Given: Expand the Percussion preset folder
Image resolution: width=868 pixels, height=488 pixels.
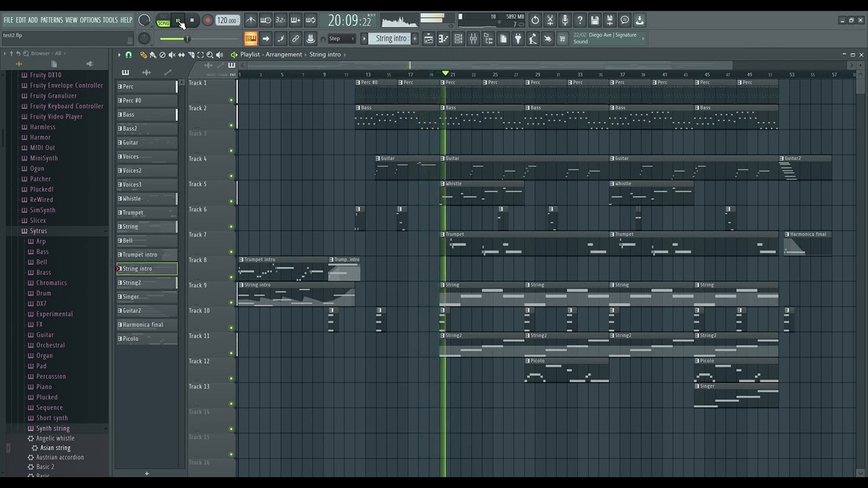Looking at the screenshot, I should tap(51, 376).
